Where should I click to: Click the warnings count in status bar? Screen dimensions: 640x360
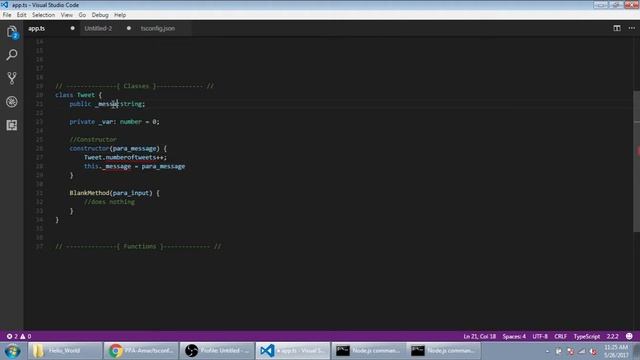point(26,336)
